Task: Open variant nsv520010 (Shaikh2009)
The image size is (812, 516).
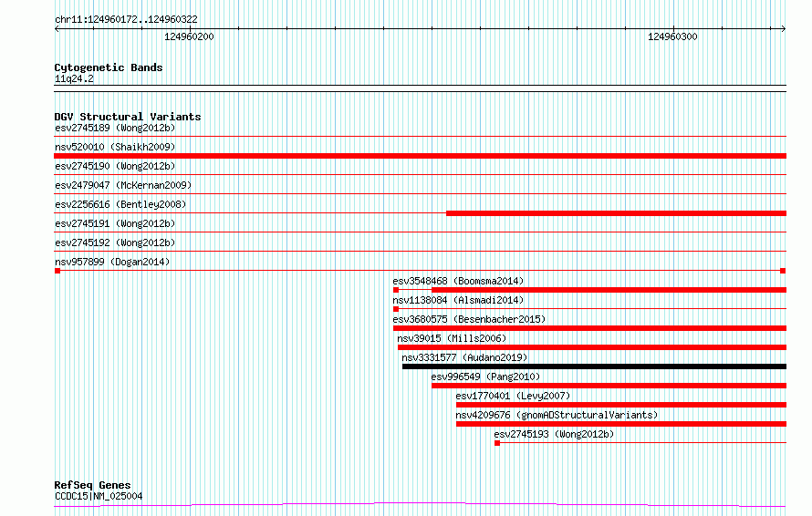Action: [x=115, y=147]
